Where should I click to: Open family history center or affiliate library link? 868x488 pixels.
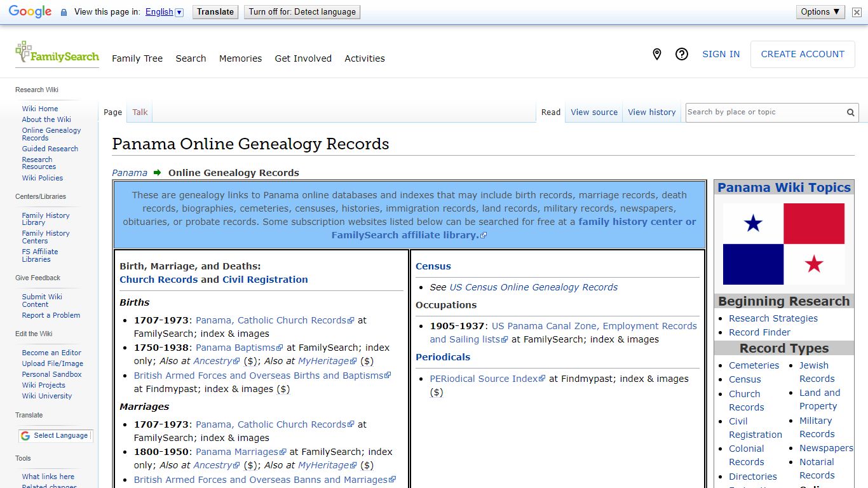514,229
